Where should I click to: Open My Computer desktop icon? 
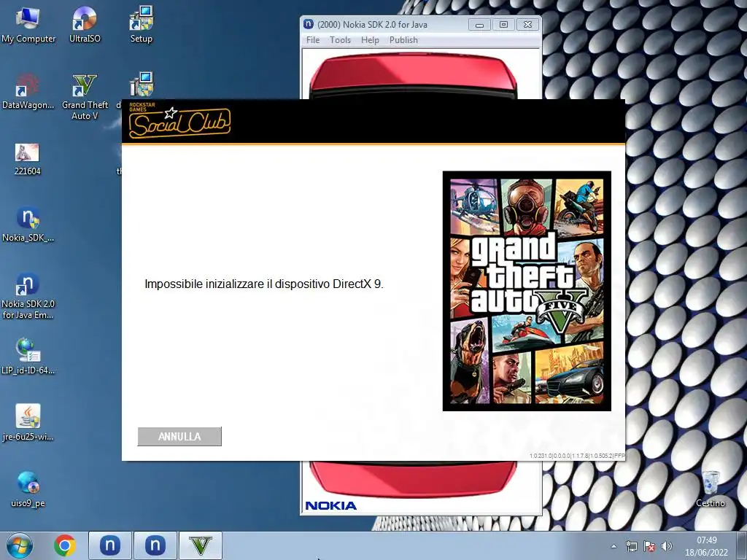coord(28,26)
